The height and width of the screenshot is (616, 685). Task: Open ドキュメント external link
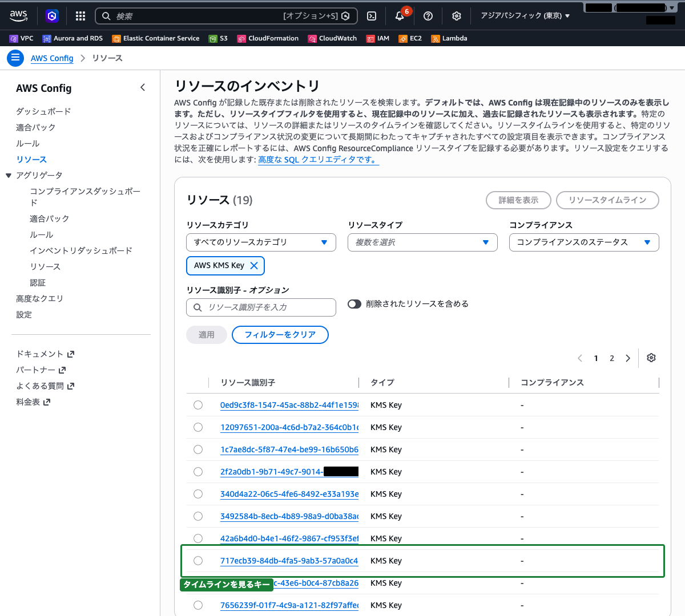coord(45,354)
